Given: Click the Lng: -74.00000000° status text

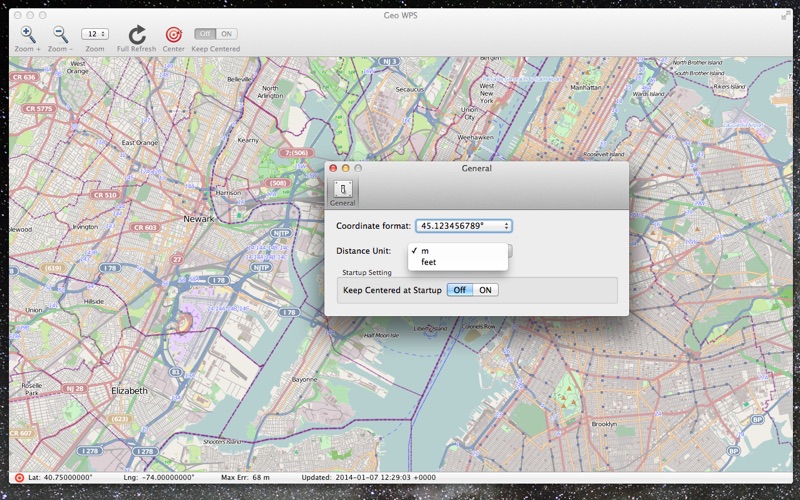Looking at the screenshot, I should click(159, 478).
